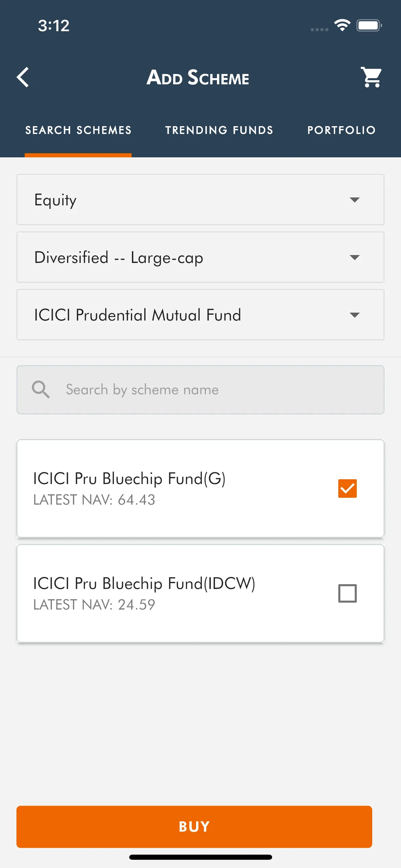The width and height of the screenshot is (401, 868).
Task: Switch to Portfolio tab
Action: (341, 130)
